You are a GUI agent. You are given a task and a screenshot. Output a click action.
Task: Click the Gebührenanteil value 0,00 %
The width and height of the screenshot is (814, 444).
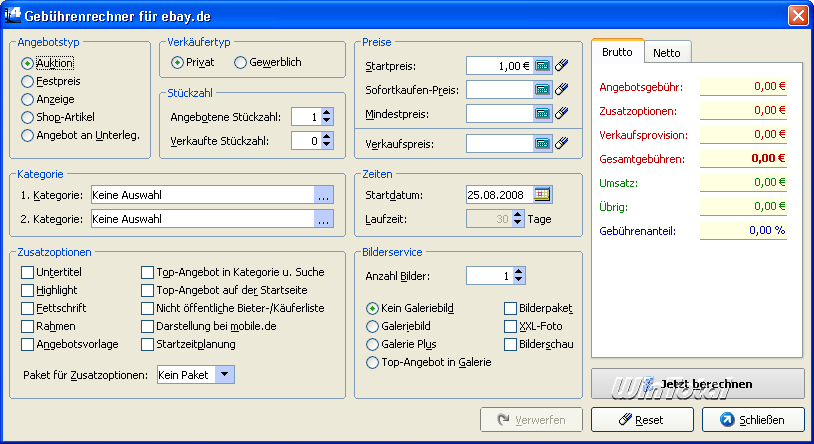click(743, 230)
